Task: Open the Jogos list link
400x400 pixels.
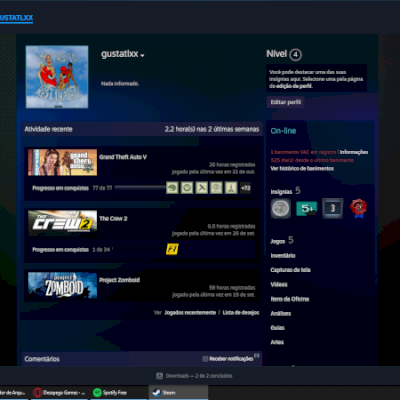Action: click(278, 241)
